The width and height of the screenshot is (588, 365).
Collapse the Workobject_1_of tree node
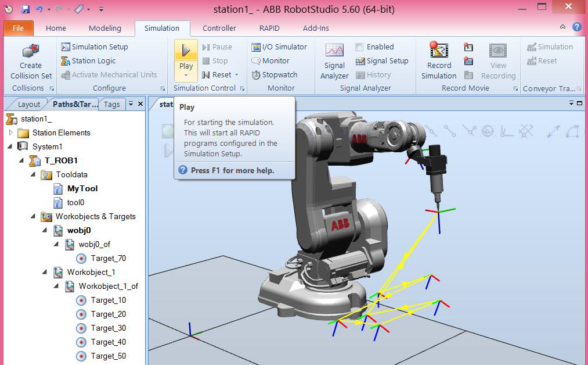coord(56,286)
